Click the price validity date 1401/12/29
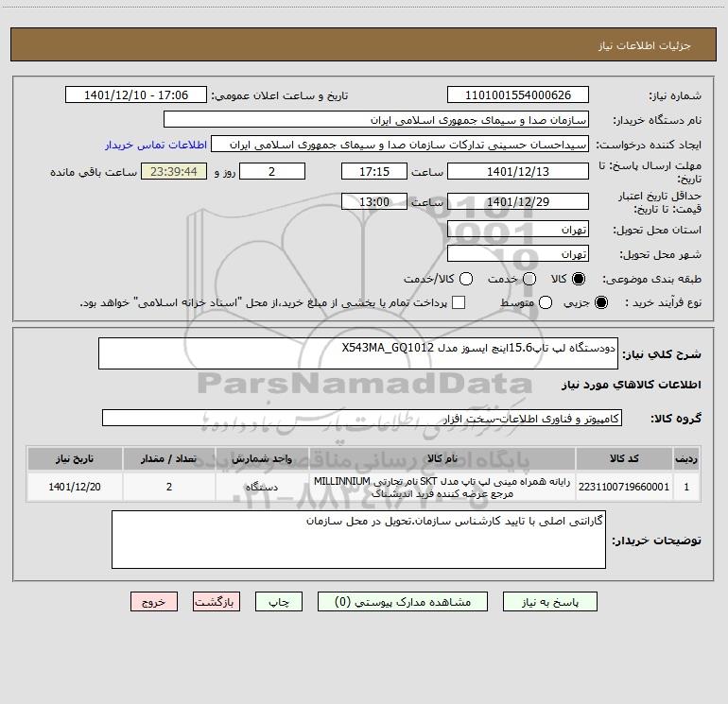The image size is (728, 704). tap(518, 202)
